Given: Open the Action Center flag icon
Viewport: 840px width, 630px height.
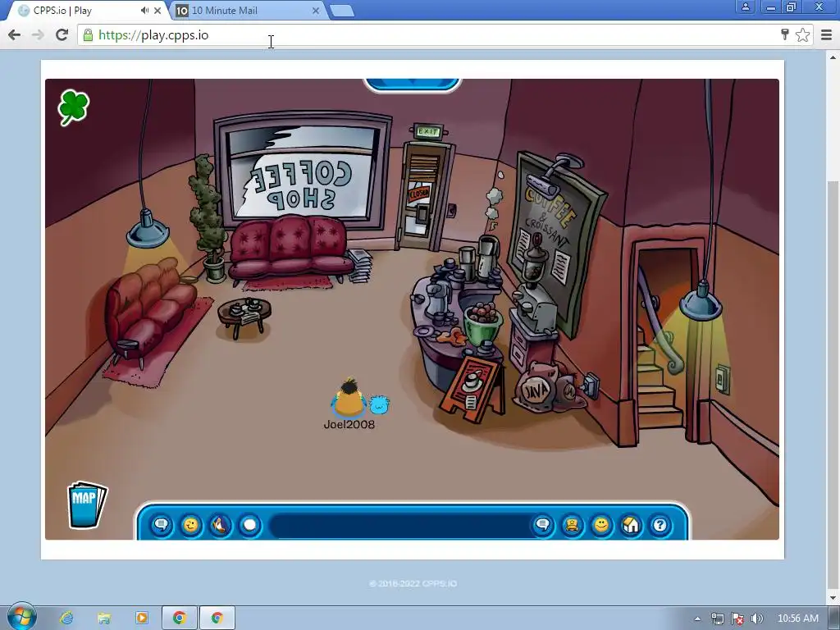Looking at the screenshot, I should click(x=737, y=619).
